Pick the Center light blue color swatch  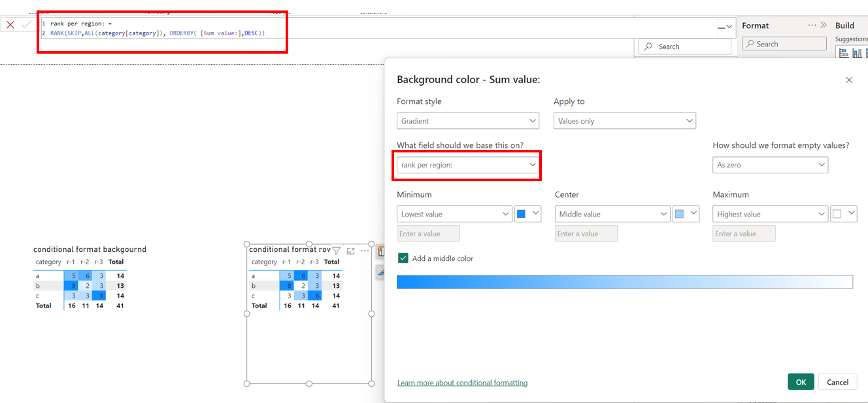point(686,214)
